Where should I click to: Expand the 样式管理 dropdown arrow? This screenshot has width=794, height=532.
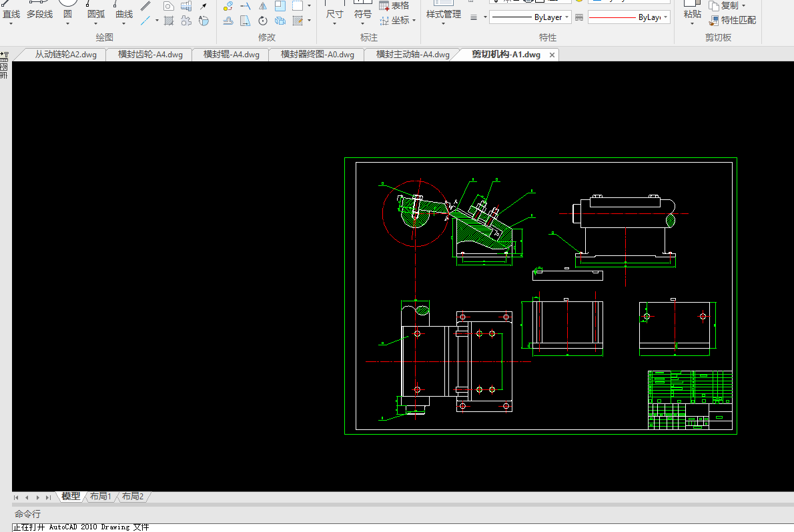[443, 24]
